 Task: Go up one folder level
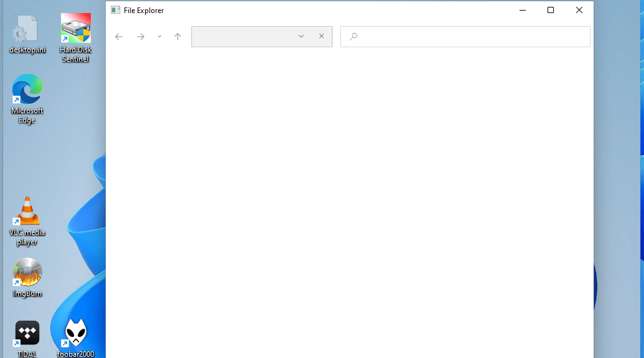click(x=177, y=37)
